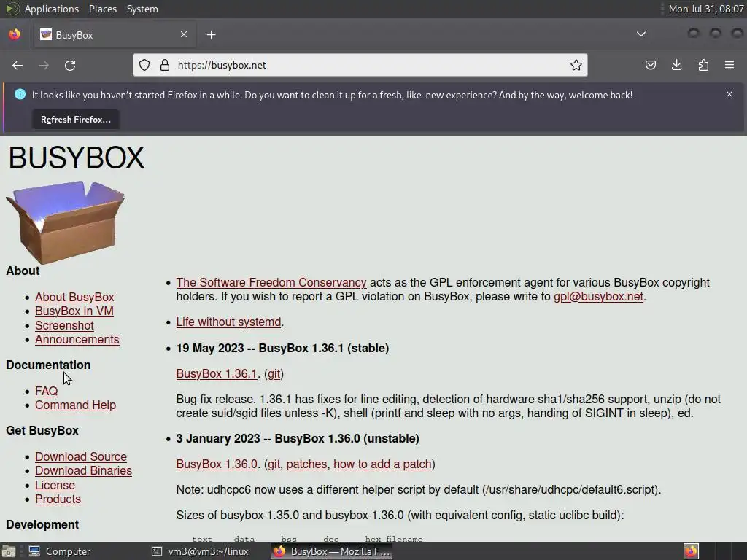Open About BusyBox link
Viewport: 747px width, 560px height.
74,297
